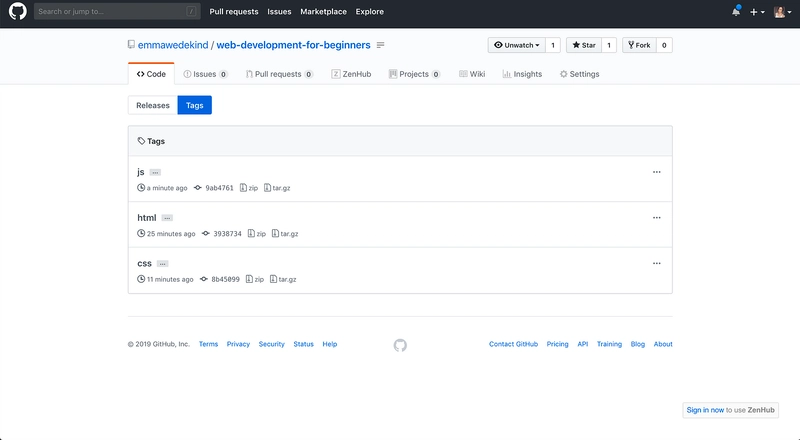Open the GitHub home logo in header

click(x=17, y=11)
